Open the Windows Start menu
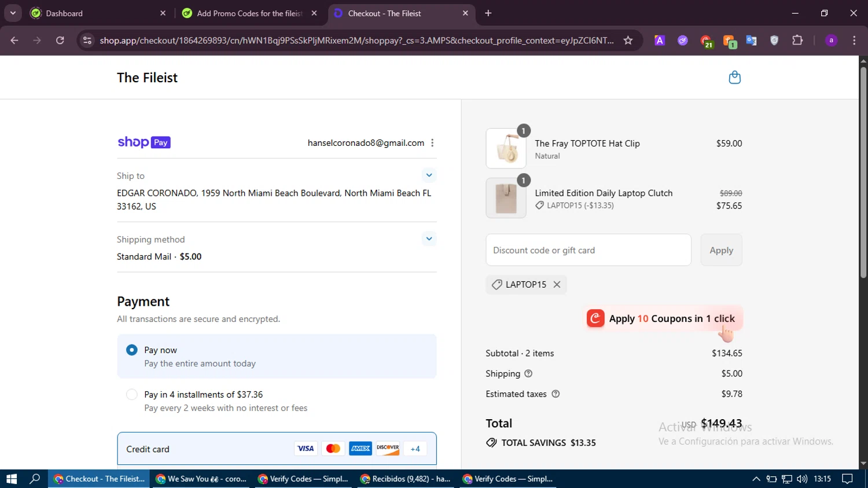The image size is (868, 488). (12, 479)
